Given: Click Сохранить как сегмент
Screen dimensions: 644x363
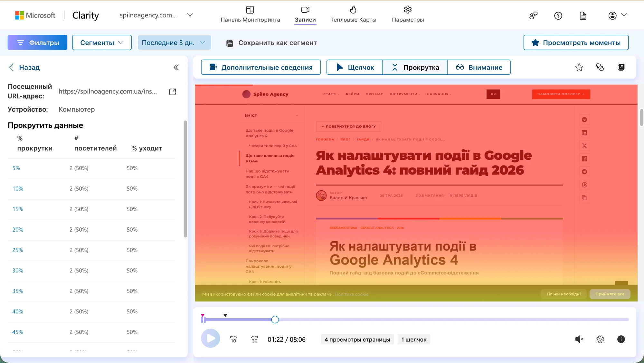Looking at the screenshot, I should click(x=271, y=43).
